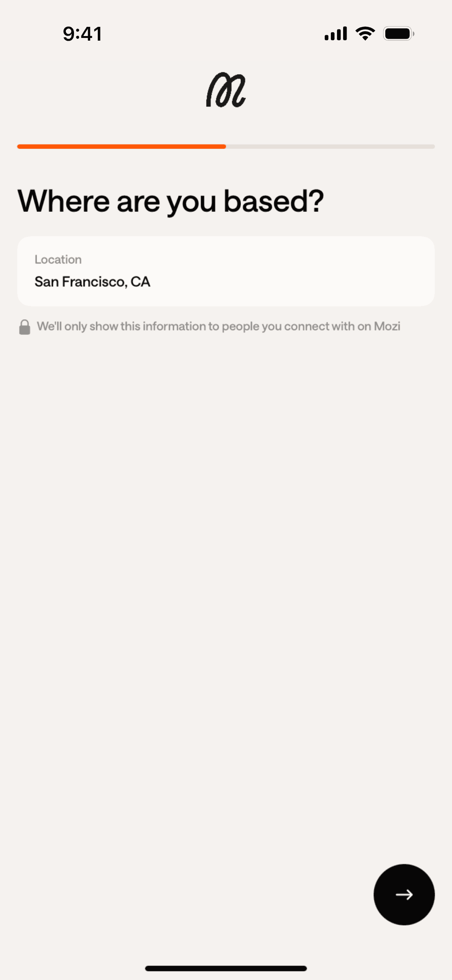
Task: Click the grey unfilled part of the progress bar
Action: click(x=330, y=146)
